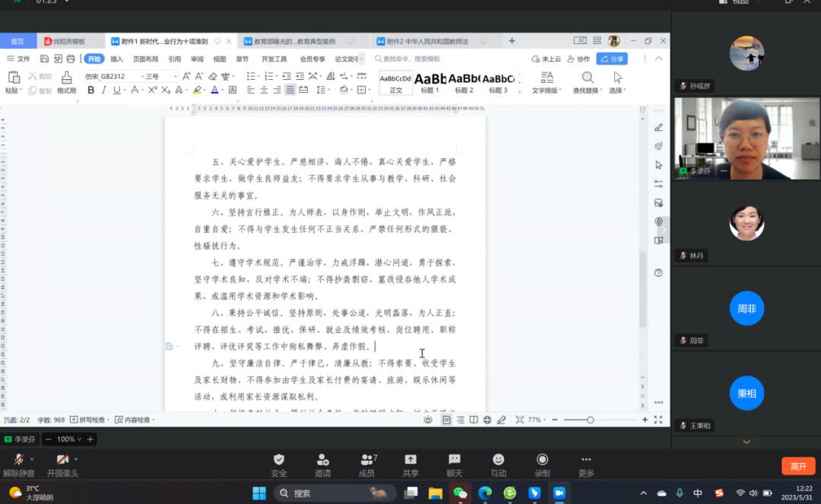This screenshot has height=504, width=821.
Task: Click the Collaborate button
Action: click(579, 59)
